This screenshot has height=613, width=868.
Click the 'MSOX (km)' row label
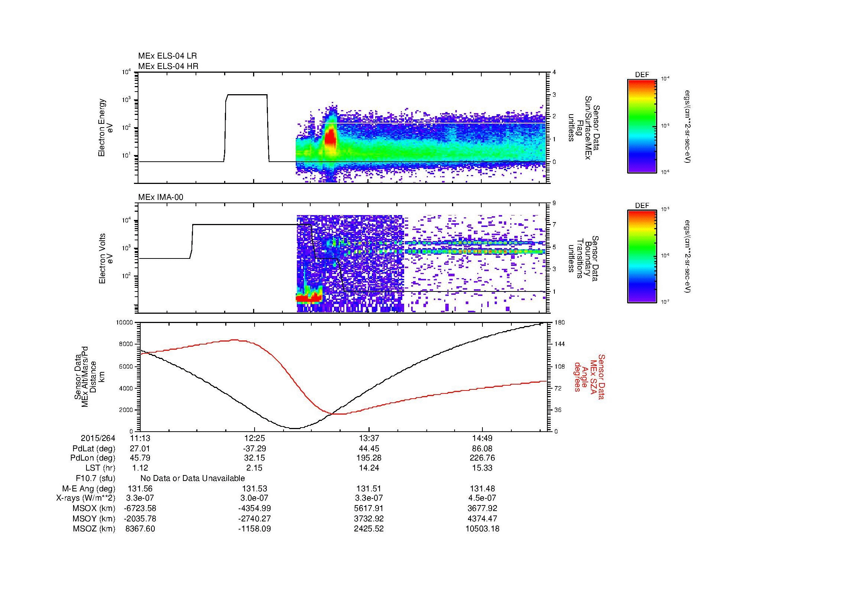pos(94,508)
